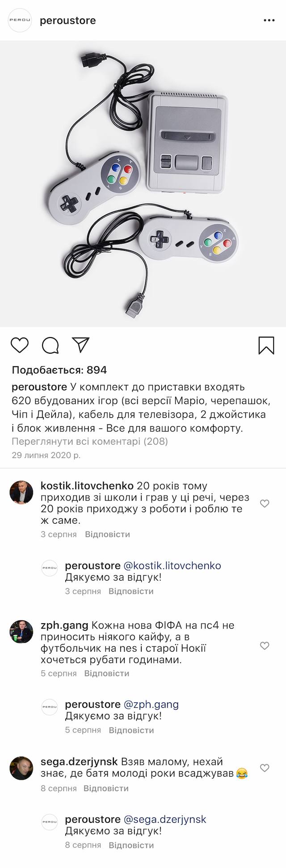Screen dimensions: 286x868
Task: Open zph.gang's profile picture
Action: (21, 632)
